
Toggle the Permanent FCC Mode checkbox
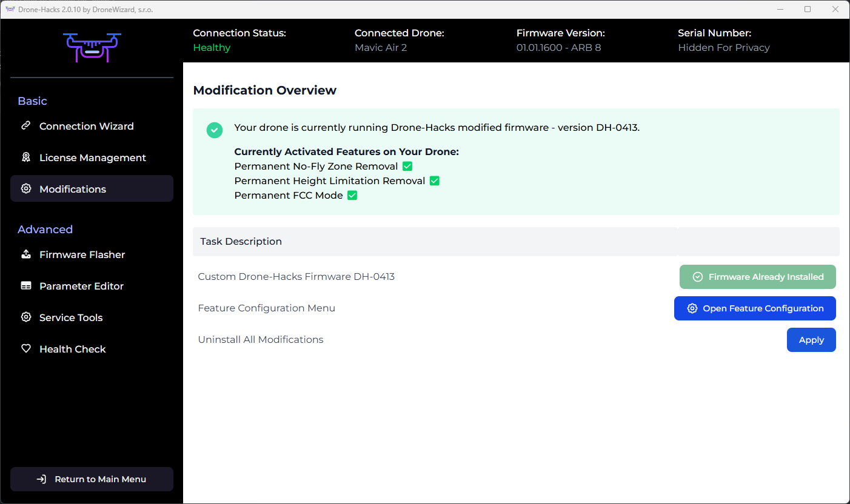(352, 195)
